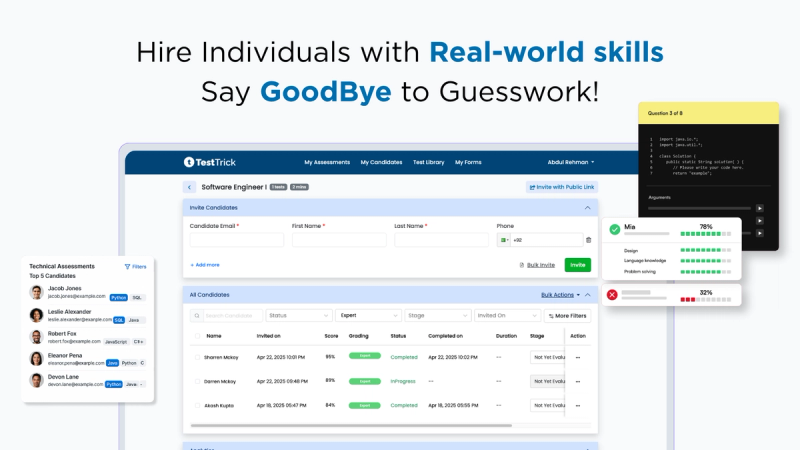Open the My Assessments menu item

pyautogui.click(x=327, y=162)
